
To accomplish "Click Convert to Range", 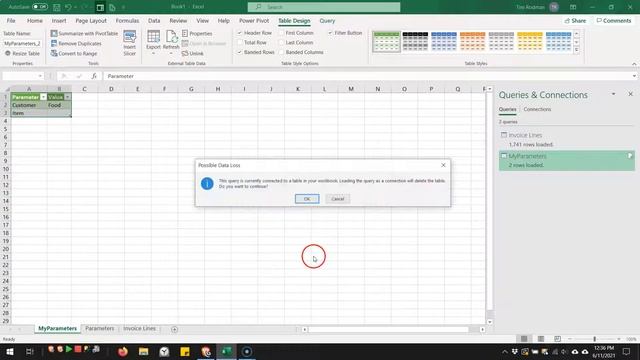I will click(x=74, y=53).
